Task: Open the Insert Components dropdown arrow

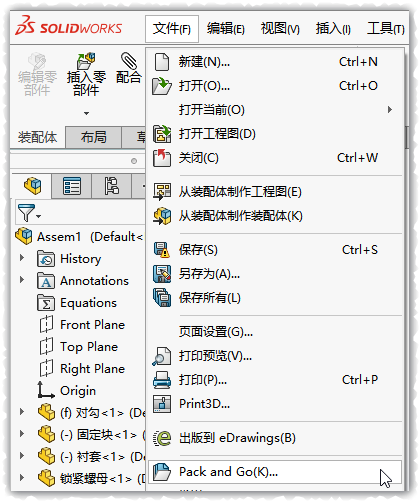Action: [86, 113]
